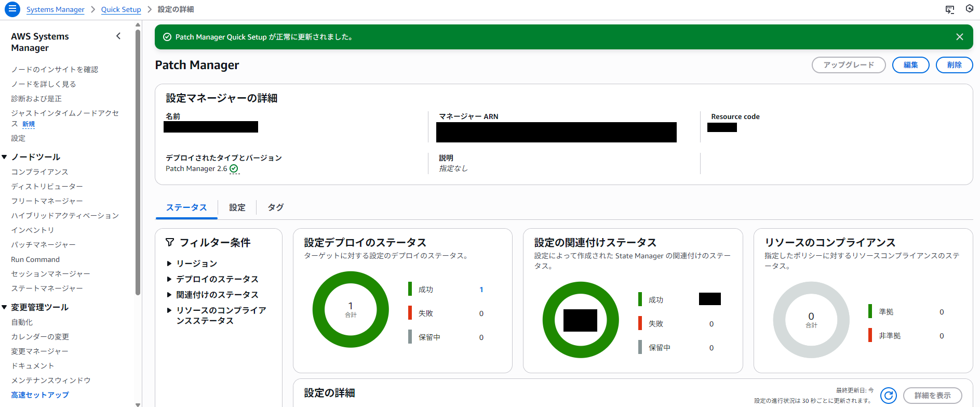The width and height of the screenshot is (980, 407).
Task: Click the green donut chart in 設定デプロイのステータス
Action: tap(318, 309)
